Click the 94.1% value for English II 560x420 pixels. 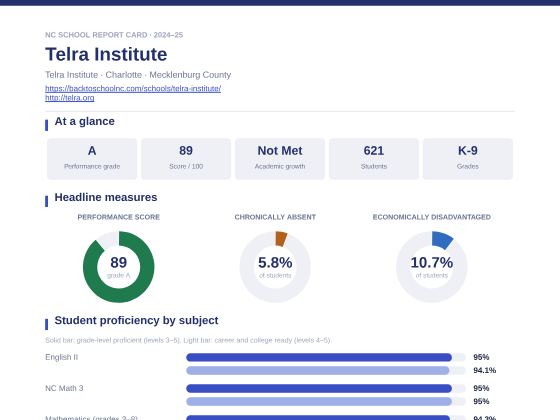pyautogui.click(x=485, y=370)
